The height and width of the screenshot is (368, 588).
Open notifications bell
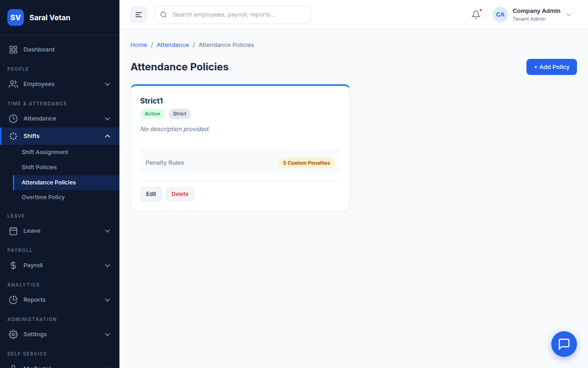476,15
